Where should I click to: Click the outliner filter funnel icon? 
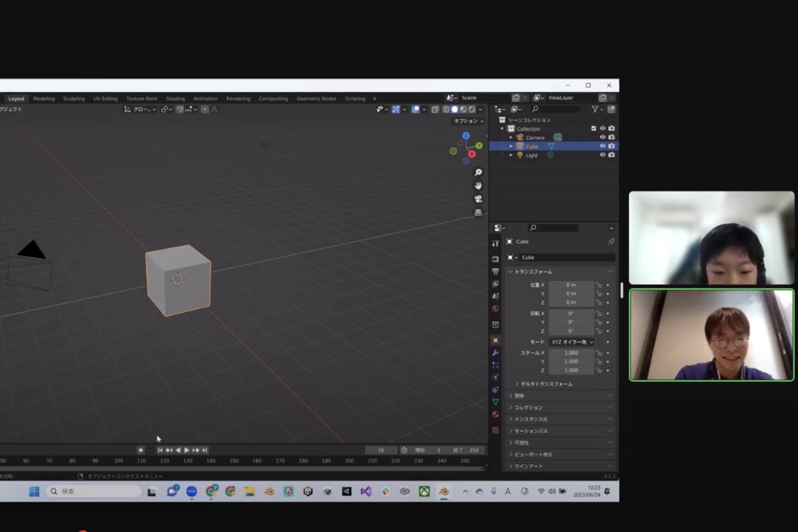coord(595,110)
